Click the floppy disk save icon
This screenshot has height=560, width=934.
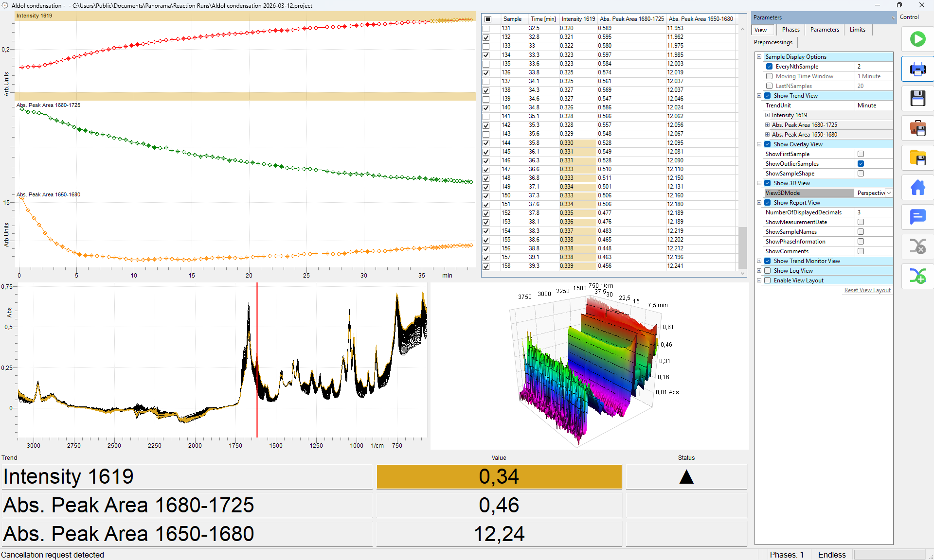coord(917,99)
